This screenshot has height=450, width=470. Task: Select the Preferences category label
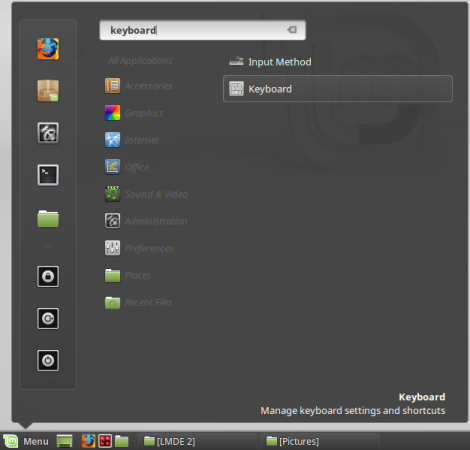149,248
